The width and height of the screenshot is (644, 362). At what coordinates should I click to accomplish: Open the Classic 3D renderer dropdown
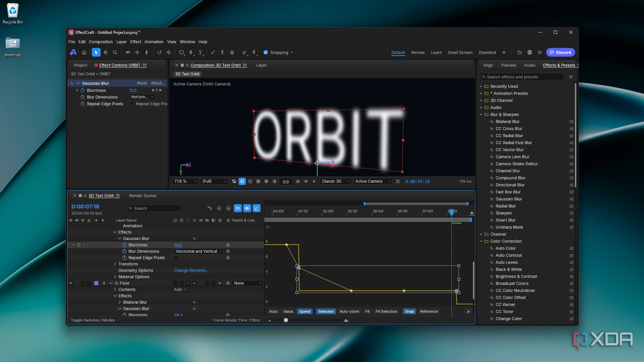click(335, 181)
